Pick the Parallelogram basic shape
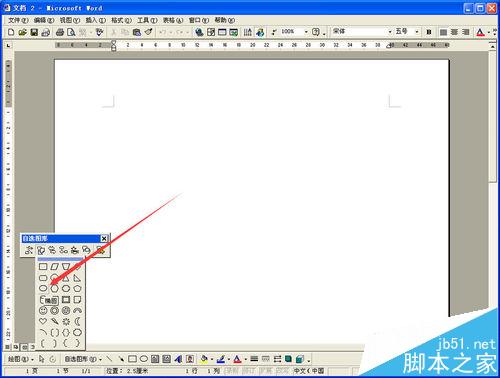500x378 pixels. pos(54,266)
